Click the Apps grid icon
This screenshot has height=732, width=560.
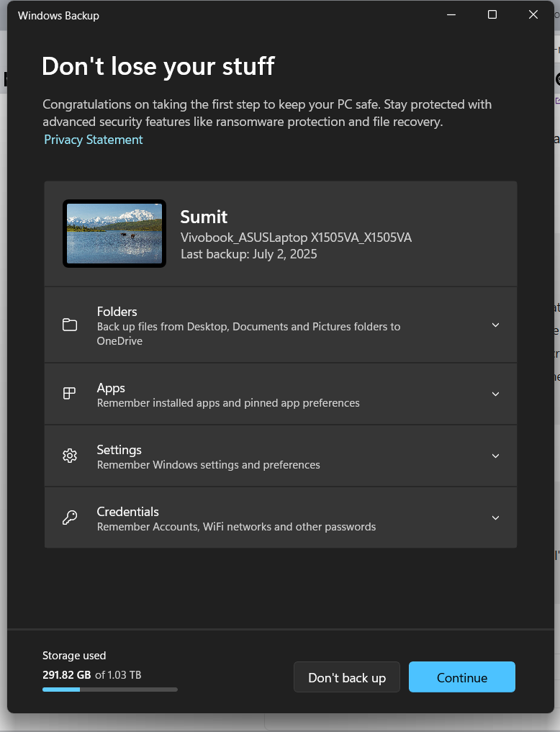69,393
